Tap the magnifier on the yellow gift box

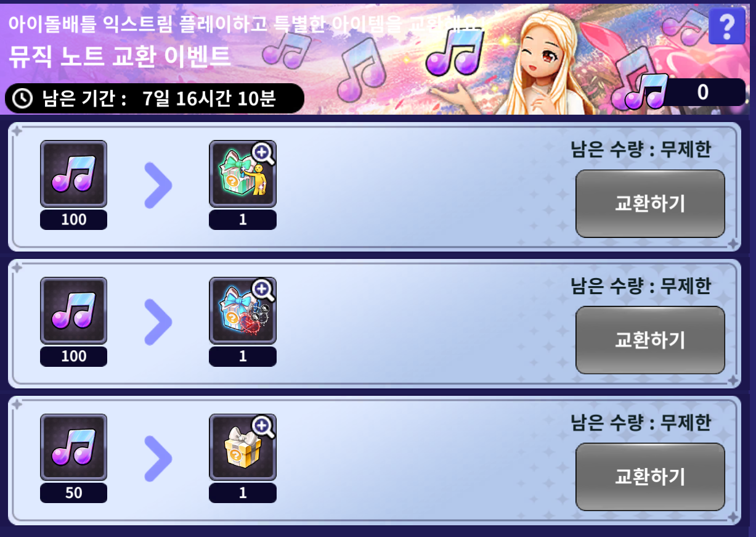click(x=263, y=426)
